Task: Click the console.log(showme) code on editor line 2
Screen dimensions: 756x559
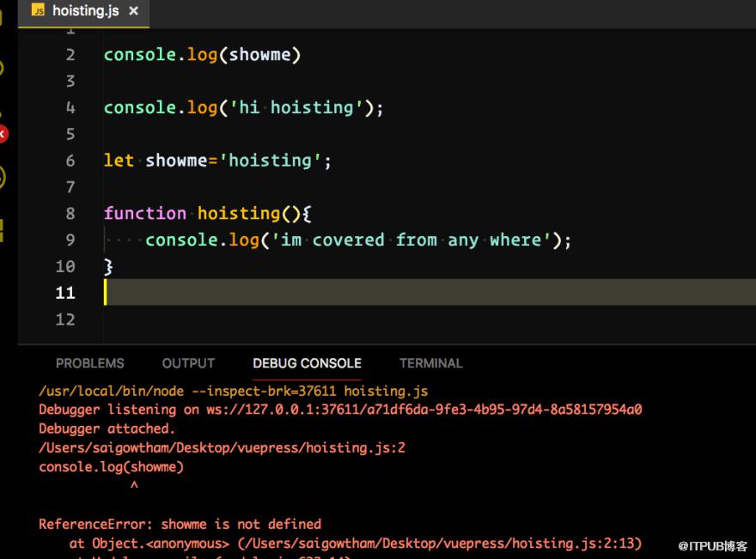Action: point(203,54)
